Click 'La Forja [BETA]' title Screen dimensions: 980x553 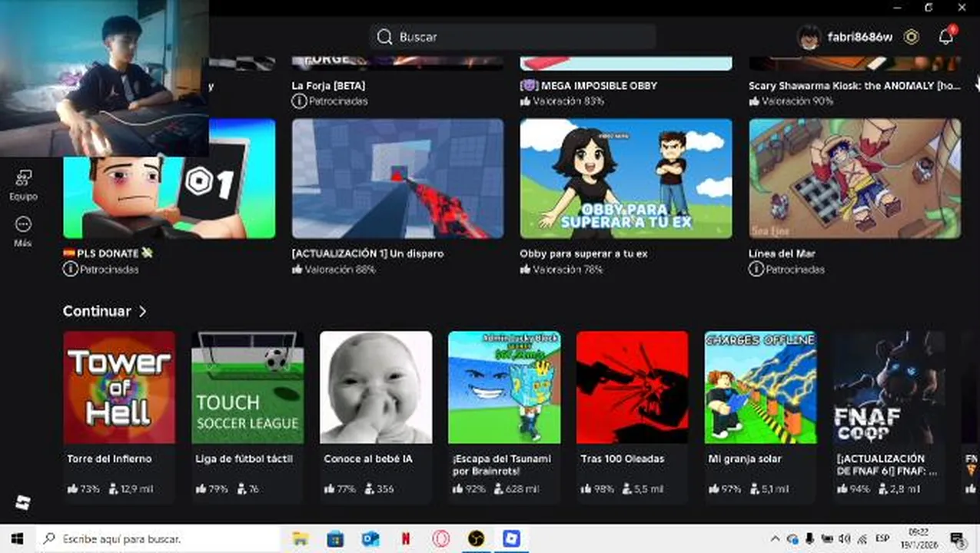(x=328, y=85)
